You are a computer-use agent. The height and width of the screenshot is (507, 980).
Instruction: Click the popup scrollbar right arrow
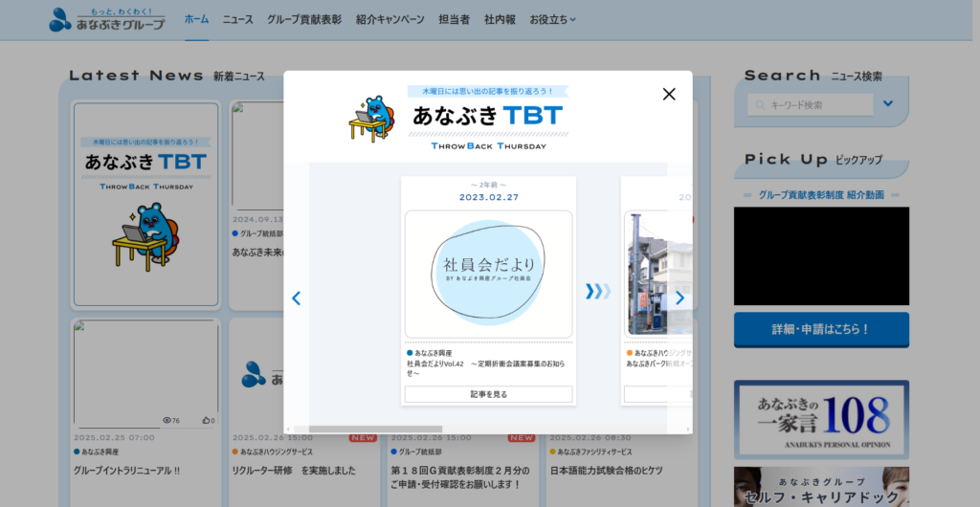688,429
